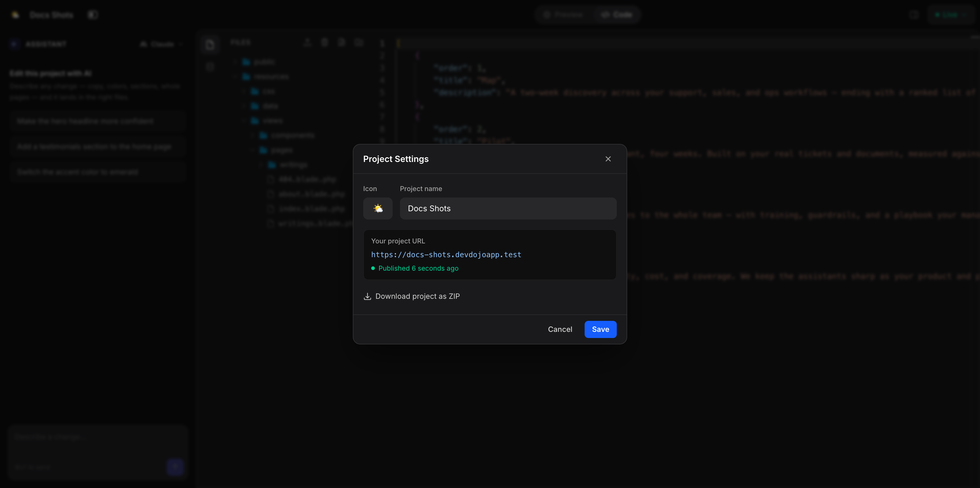The width and height of the screenshot is (980, 488).
Task: Save the project settings
Action: [x=600, y=329]
